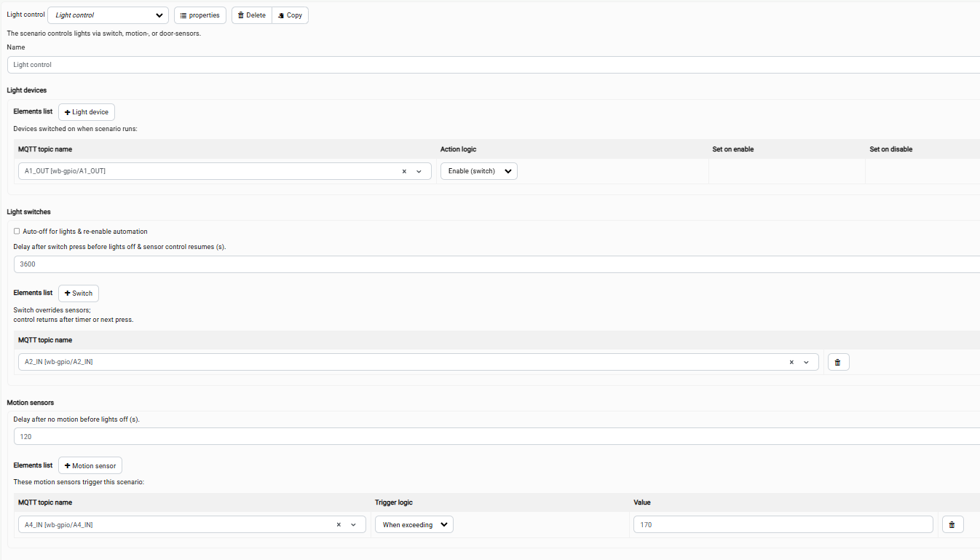Remove the A4_IN motion sensor with trash icon

click(952, 524)
